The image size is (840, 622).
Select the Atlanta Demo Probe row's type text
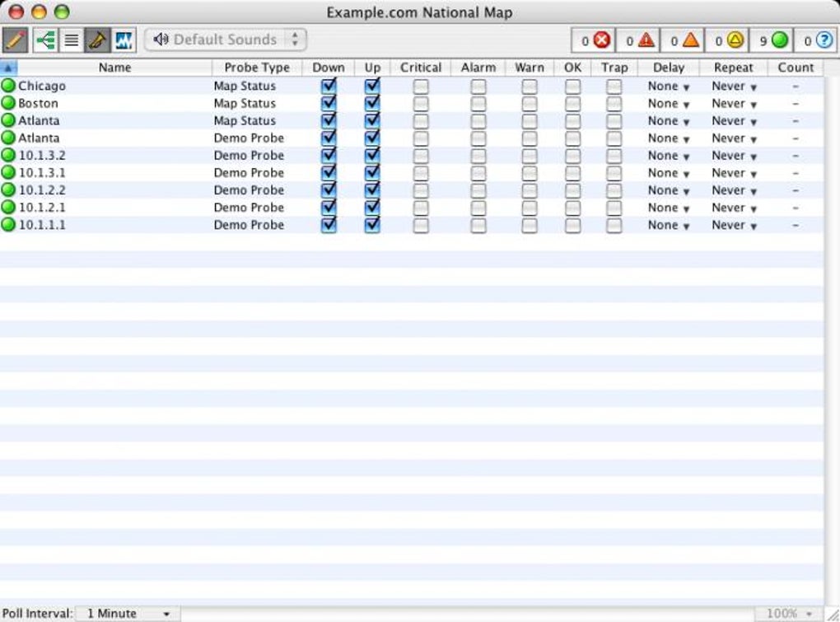[x=249, y=138]
